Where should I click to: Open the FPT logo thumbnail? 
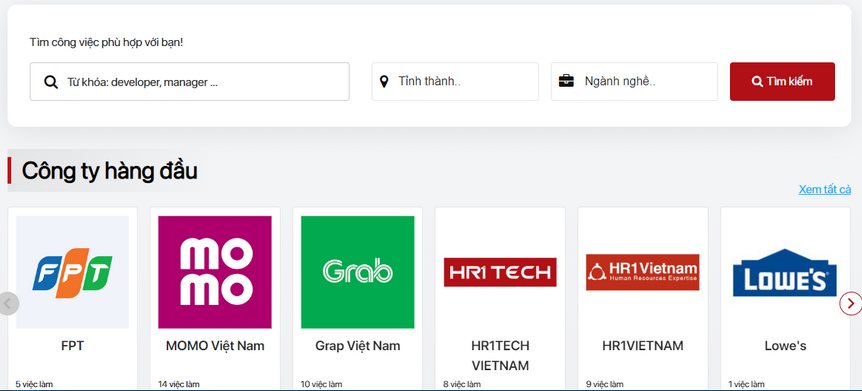click(73, 272)
